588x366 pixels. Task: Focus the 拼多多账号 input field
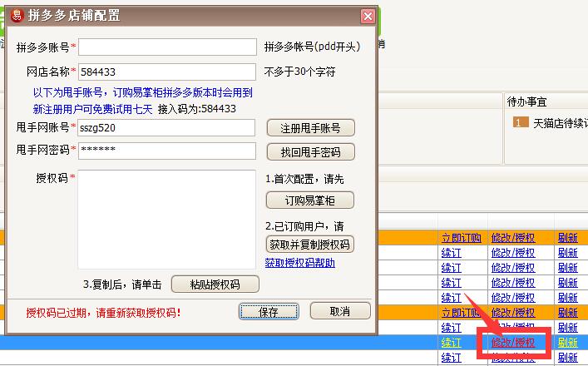pyautogui.click(x=167, y=47)
